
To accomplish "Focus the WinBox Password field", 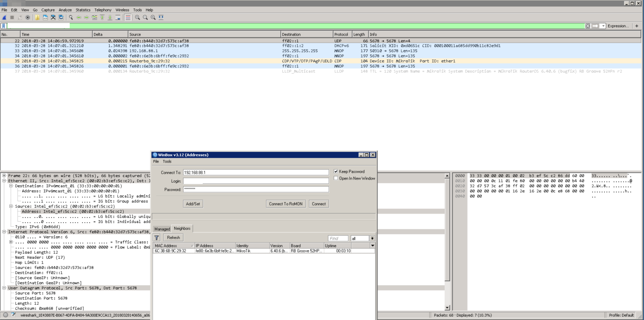I will pyautogui.click(x=256, y=189).
